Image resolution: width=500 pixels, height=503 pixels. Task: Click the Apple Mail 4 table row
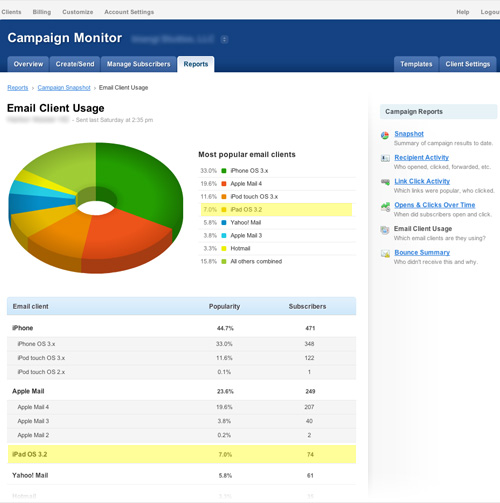(x=182, y=407)
